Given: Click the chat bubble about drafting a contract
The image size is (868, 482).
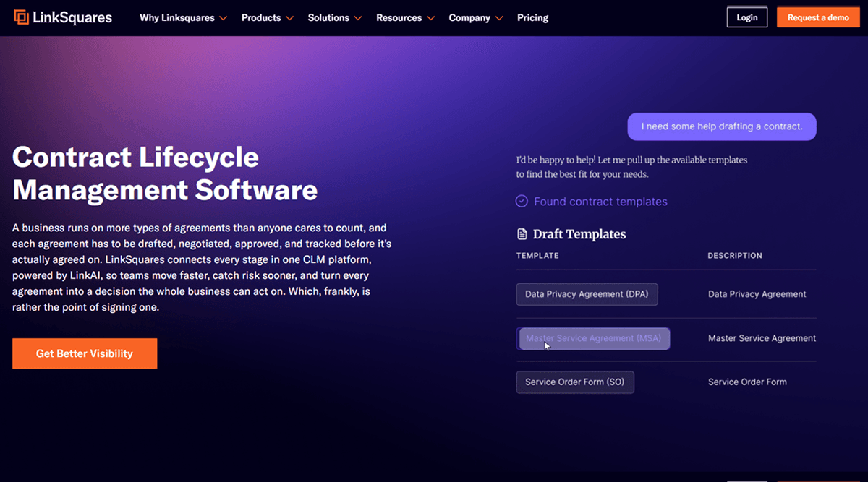Looking at the screenshot, I should (722, 126).
